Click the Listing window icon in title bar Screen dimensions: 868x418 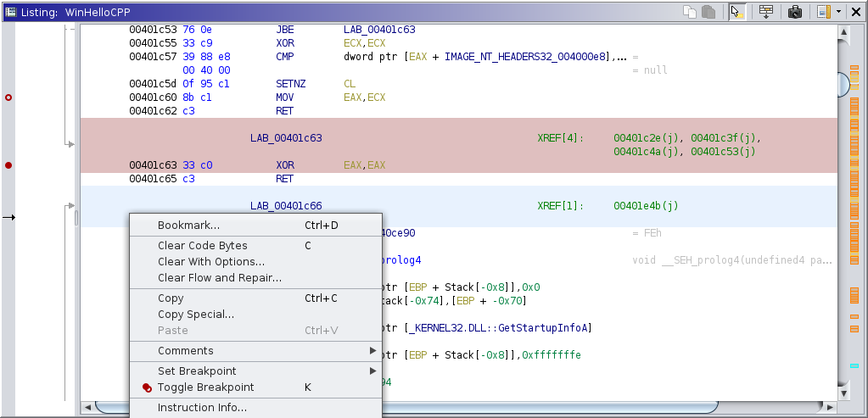click(9, 12)
